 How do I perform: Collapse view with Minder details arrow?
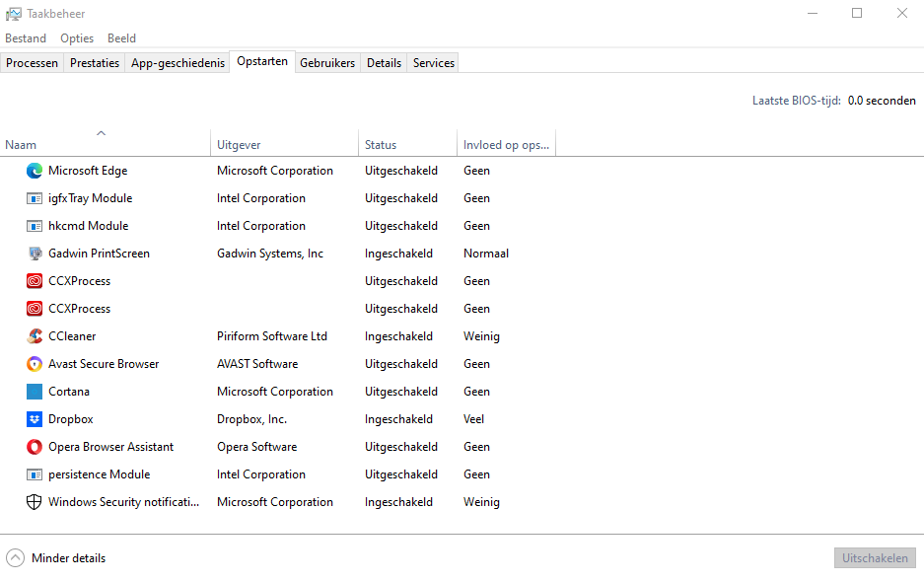point(16,557)
